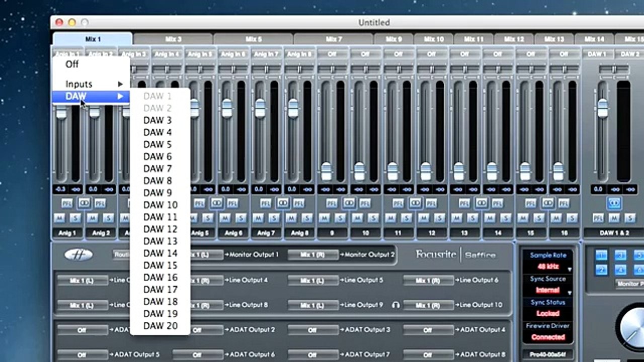Toggle stereo link for channels 13 and 14
Image resolution: width=644 pixels, height=362 pixels.
(481, 203)
